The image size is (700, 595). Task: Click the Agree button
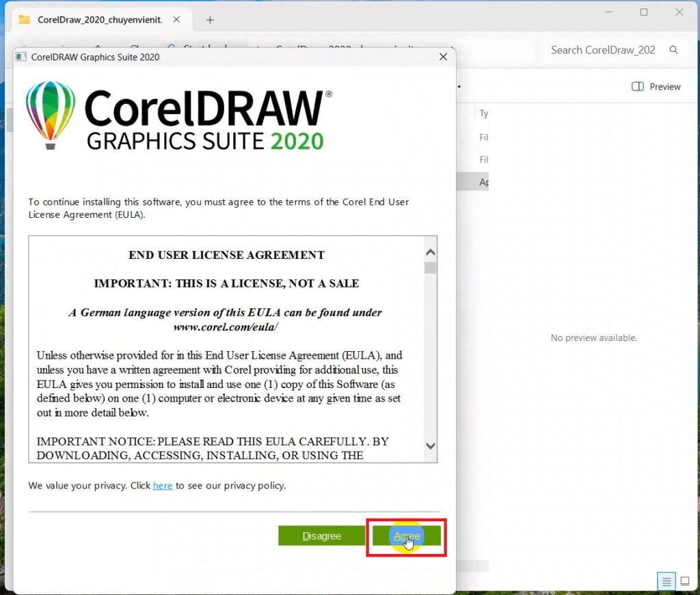[407, 536]
